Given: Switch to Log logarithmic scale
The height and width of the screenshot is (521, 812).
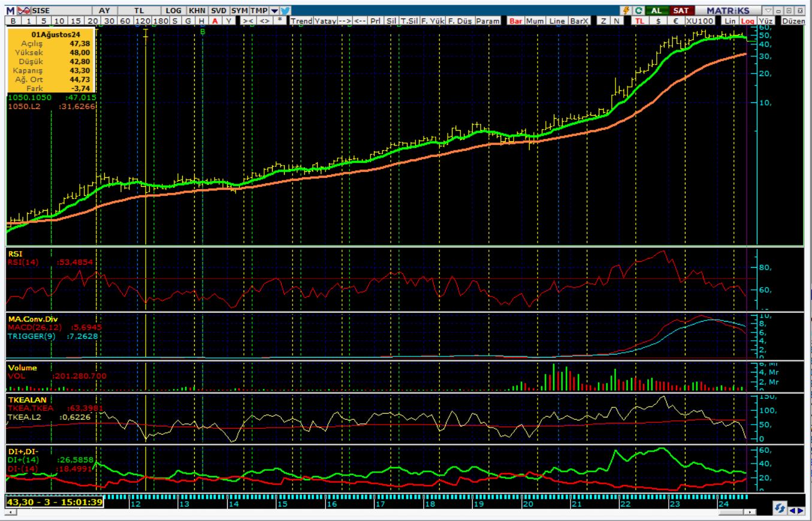Looking at the screenshot, I should point(748,20).
